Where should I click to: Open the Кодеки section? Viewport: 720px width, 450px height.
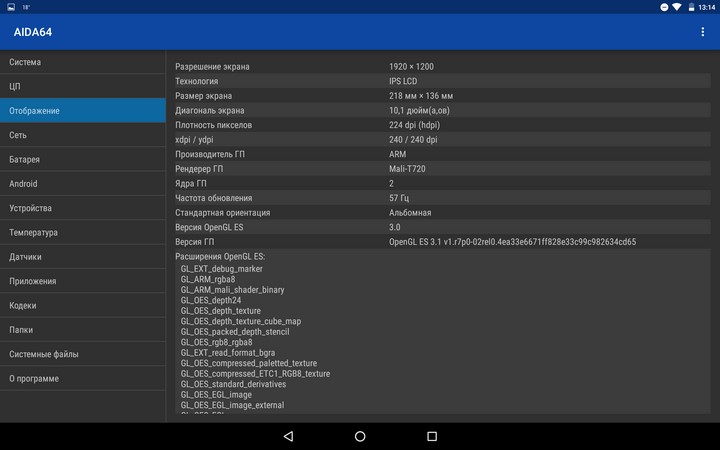pos(83,305)
